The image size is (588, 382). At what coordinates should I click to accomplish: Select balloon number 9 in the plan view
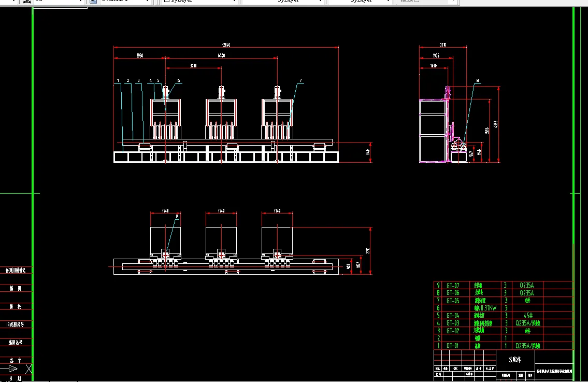177,216
